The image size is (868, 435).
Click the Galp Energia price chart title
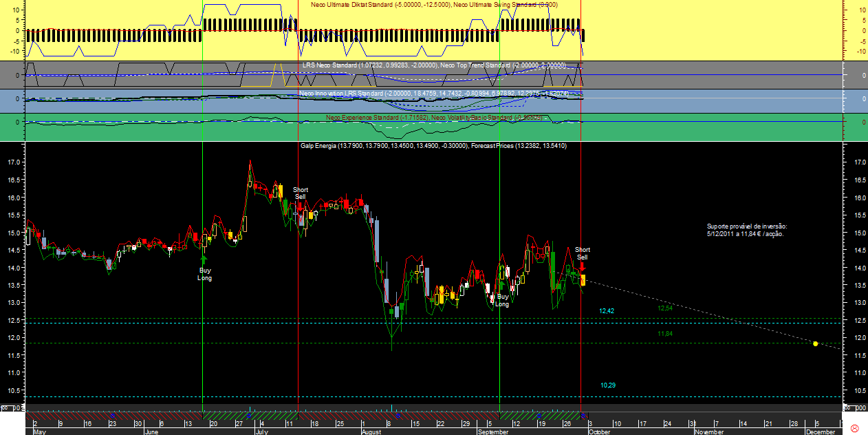[x=433, y=146]
